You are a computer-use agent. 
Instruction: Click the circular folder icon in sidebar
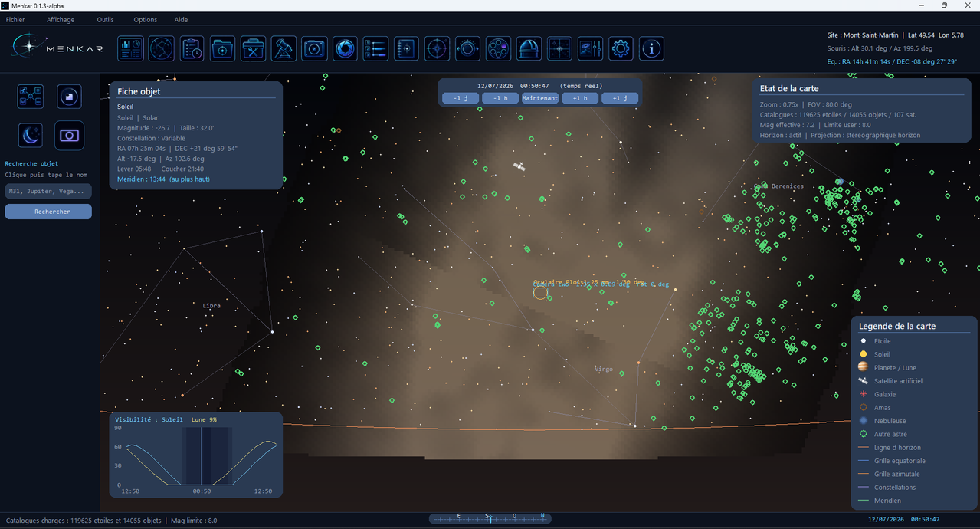point(69,97)
